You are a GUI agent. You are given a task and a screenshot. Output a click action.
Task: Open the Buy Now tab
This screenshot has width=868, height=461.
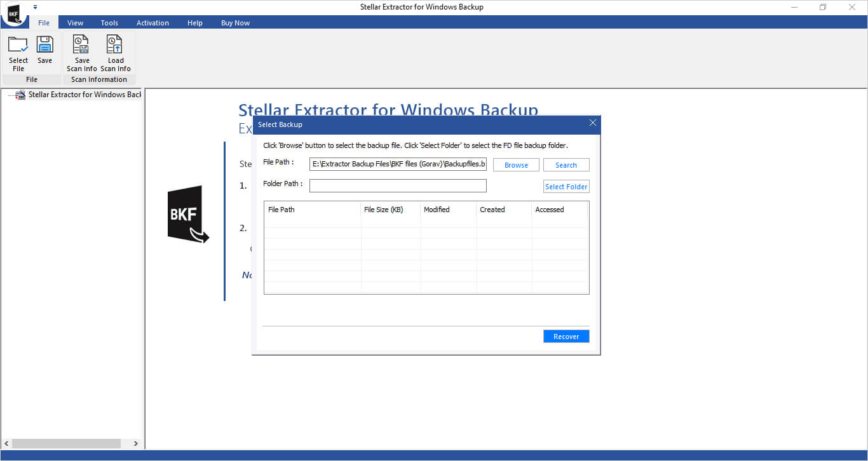[235, 23]
